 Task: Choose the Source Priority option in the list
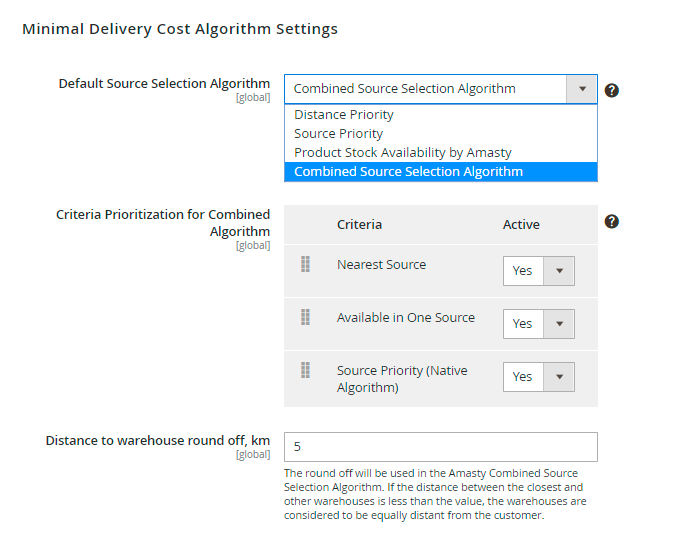click(339, 134)
